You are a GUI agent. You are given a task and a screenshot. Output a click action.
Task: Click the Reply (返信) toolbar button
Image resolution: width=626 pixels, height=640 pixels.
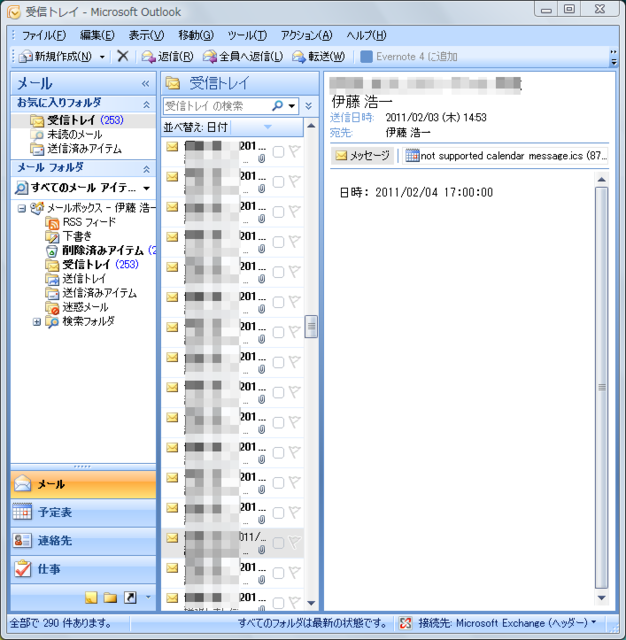coord(167,56)
